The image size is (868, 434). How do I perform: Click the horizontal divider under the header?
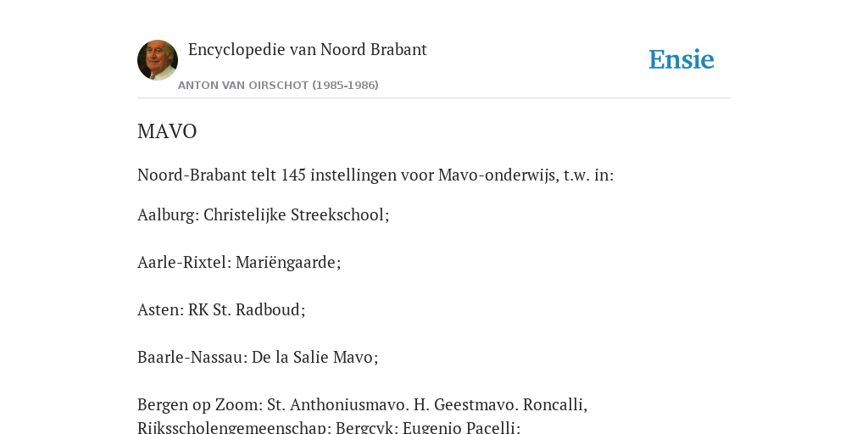click(x=434, y=98)
